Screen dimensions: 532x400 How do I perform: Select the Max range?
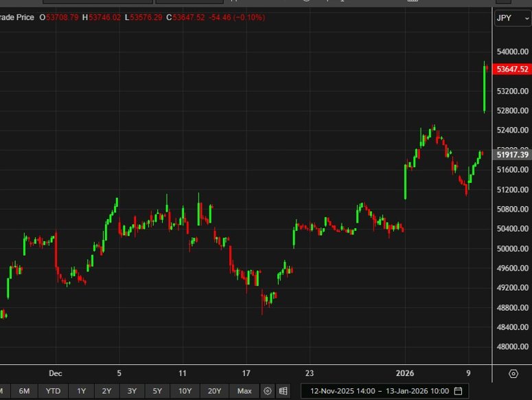244,391
